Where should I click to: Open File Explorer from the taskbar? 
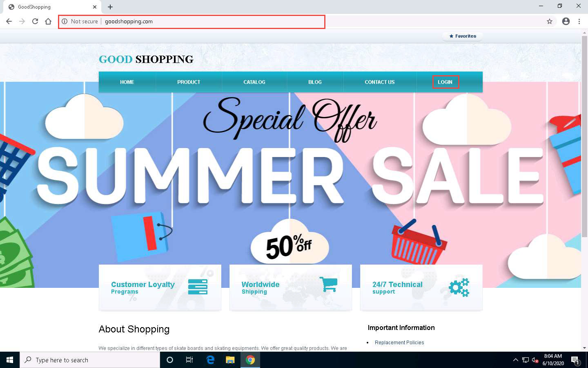pos(230,360)
